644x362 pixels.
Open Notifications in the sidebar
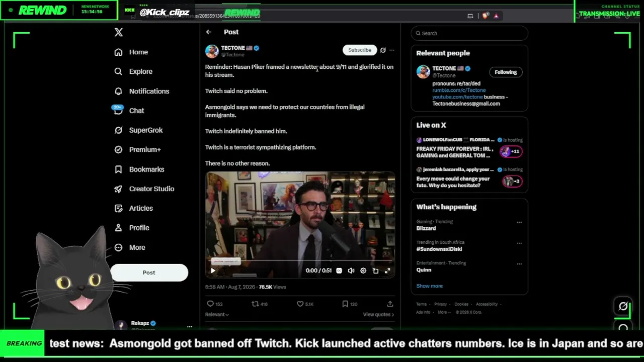point(141,91)
